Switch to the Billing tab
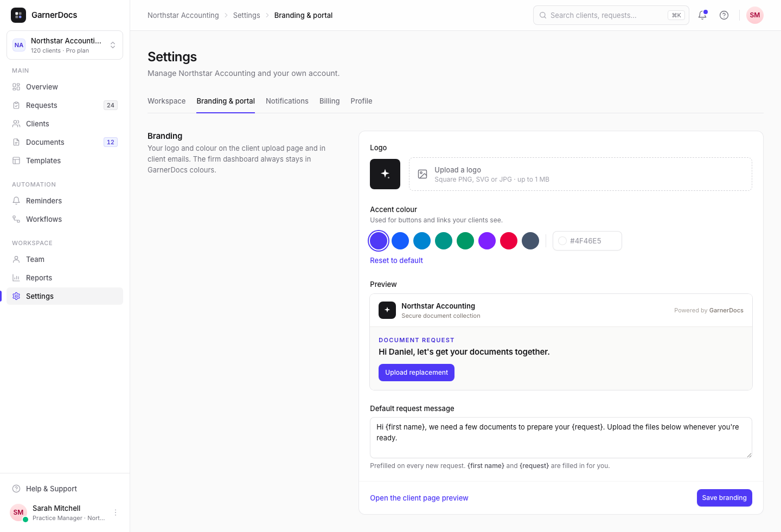 (x=330, y=101)
